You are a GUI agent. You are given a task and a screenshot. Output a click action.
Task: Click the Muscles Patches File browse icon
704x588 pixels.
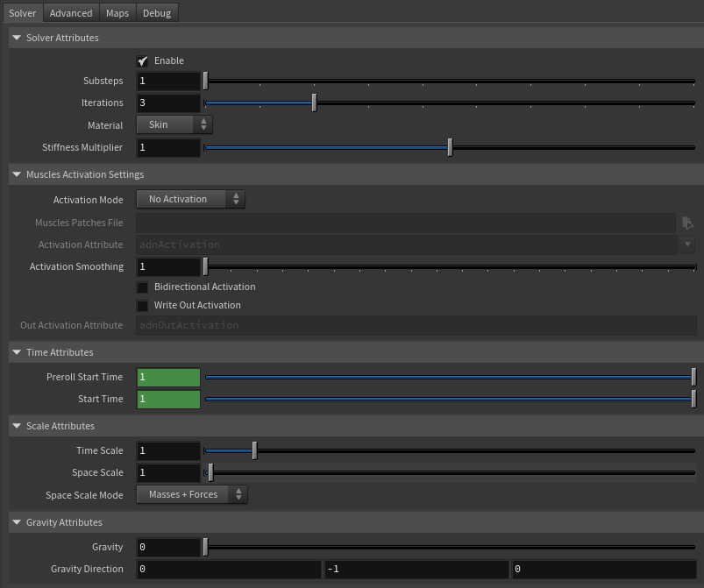[688, 223]
